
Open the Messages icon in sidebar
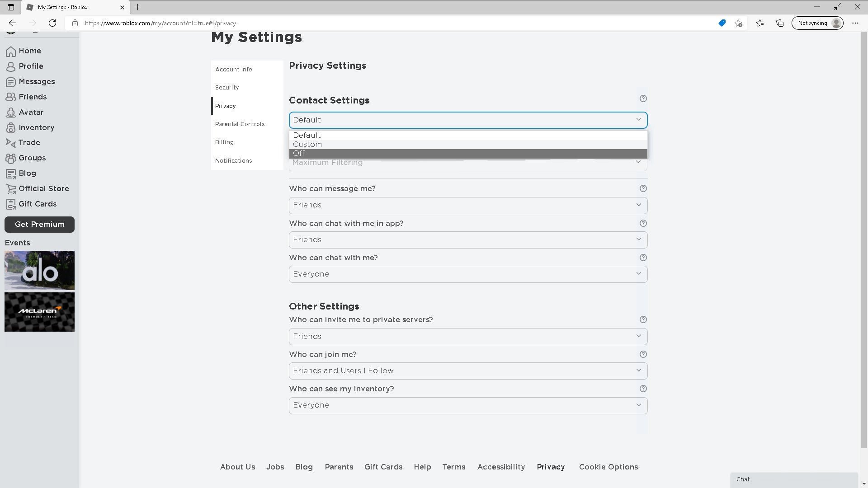click(11, 82)
